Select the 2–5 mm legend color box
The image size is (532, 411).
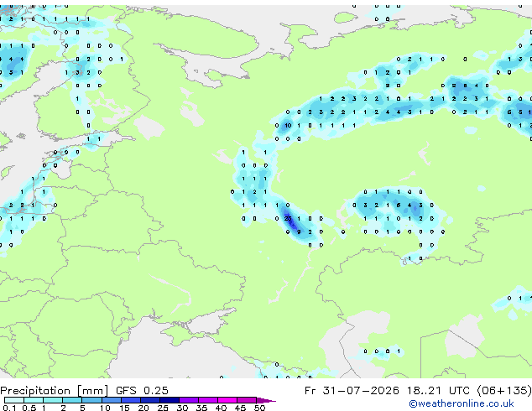[72, 400]
